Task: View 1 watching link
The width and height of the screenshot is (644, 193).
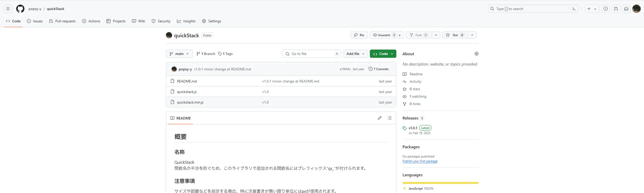Action: 415,96
